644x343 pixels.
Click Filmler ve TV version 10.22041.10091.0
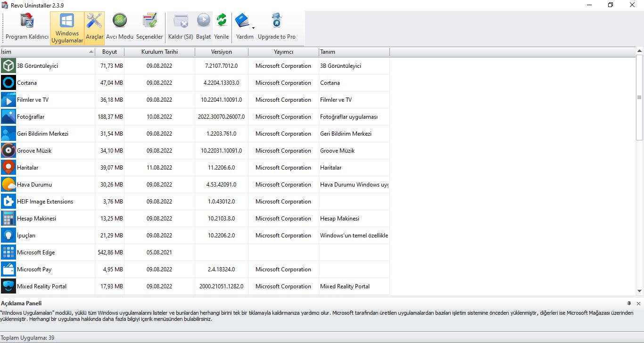[x=222, y=100]
